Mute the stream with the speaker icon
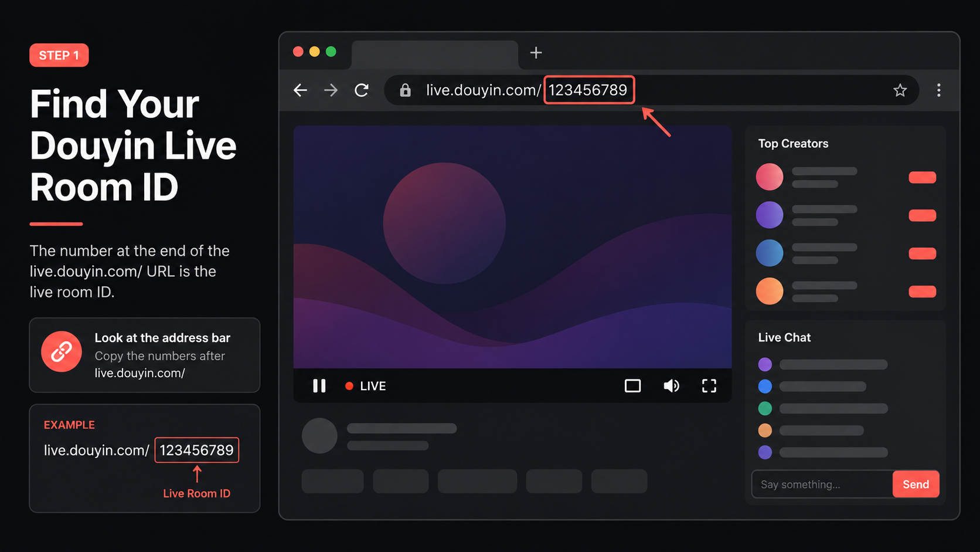The height and width of the screenshot is (552, 980). pos(671,386)
